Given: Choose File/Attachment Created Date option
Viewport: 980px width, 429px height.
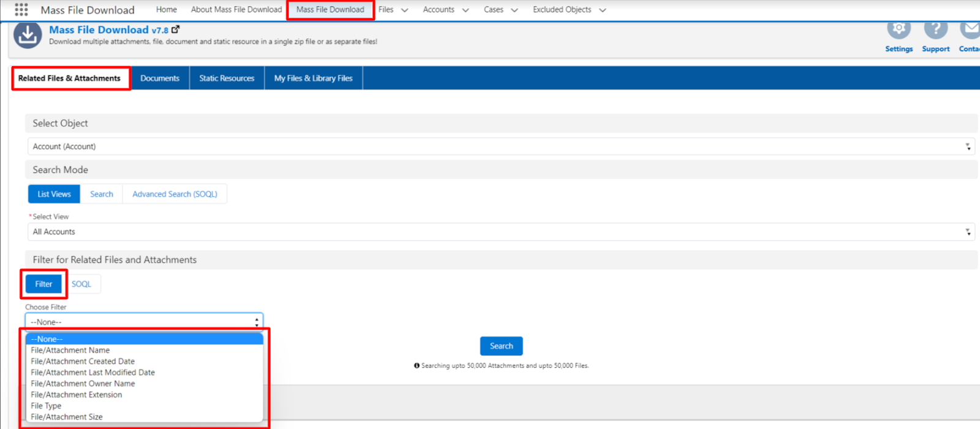Looking at the screenshot, I should 144,362.
